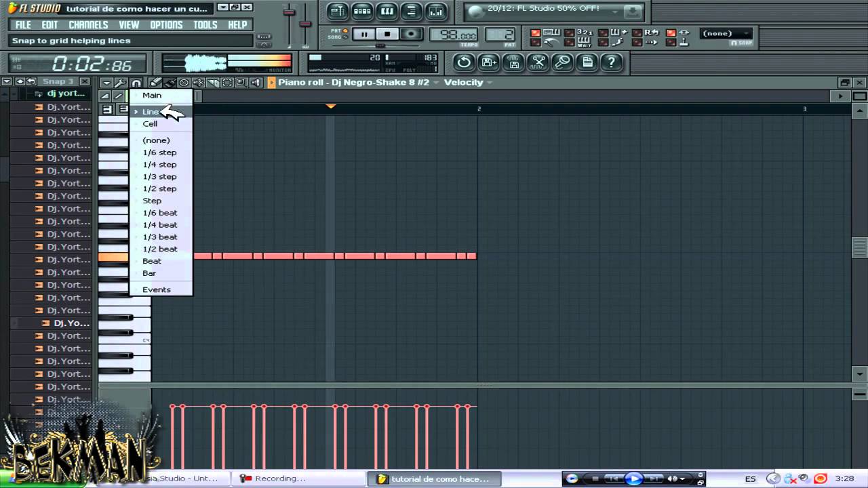Open the CHANNELS menu

pyautogui.click(x=88, y=24)
